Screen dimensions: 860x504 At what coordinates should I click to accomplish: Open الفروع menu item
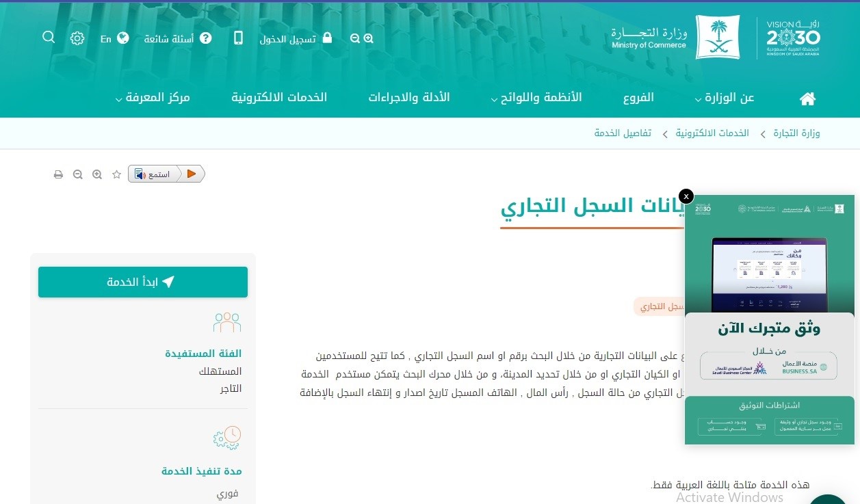638,97
